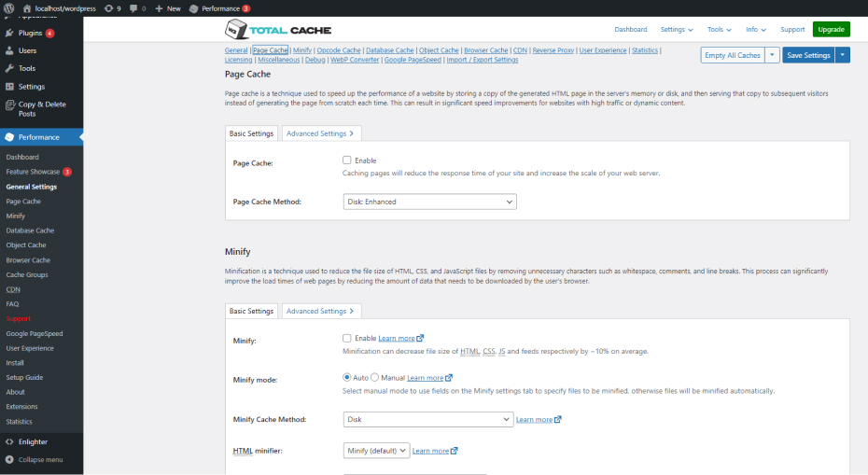Click the green Upgrade button
The image size is (868, 475).
831,29
